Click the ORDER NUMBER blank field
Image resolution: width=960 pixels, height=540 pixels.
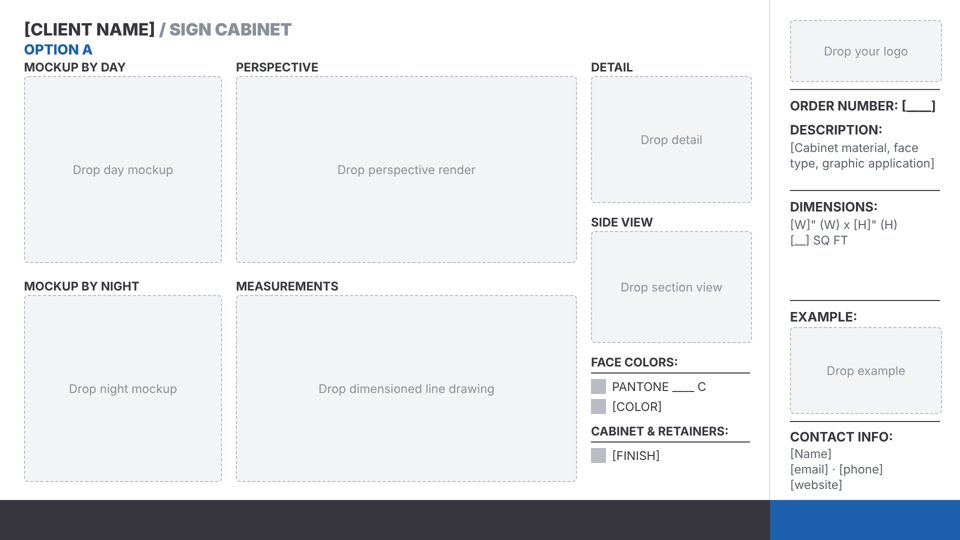coord(918,106)
